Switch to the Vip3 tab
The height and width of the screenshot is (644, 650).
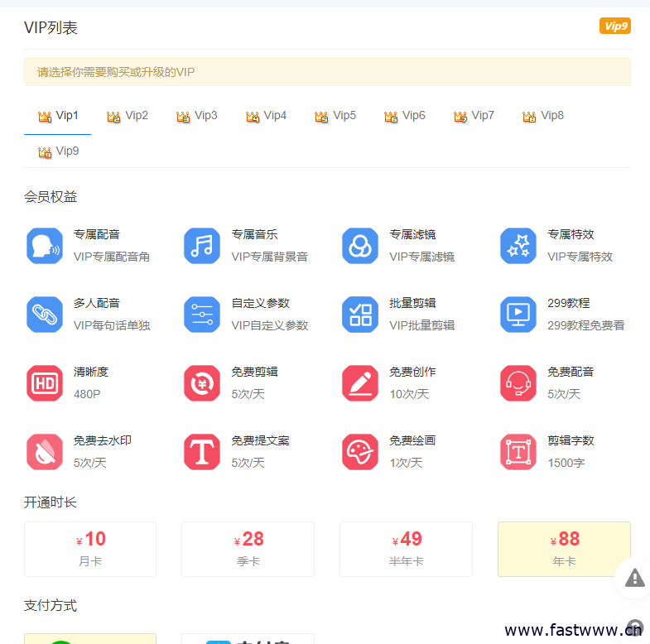pos(196,116)
